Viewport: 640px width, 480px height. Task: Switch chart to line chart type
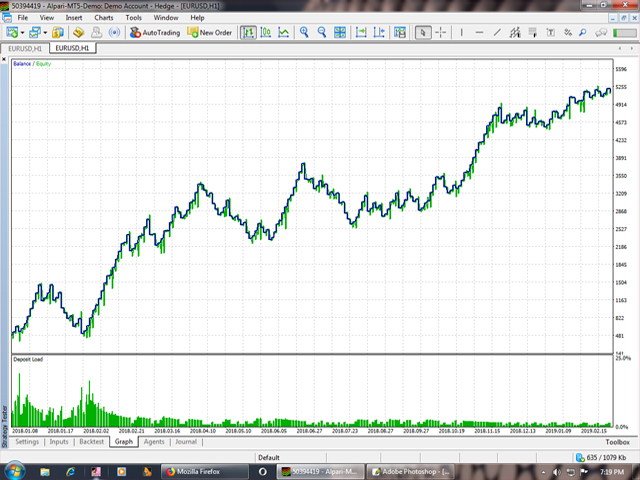283,32
